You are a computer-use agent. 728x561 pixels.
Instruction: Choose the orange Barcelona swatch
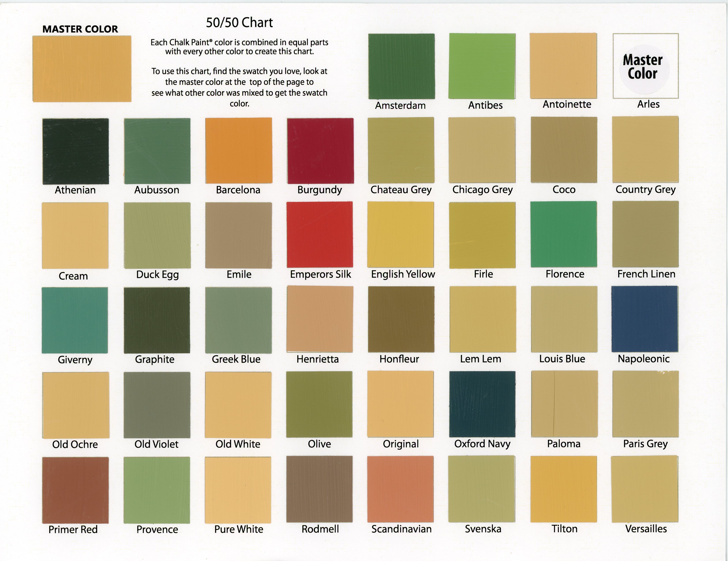239,151
